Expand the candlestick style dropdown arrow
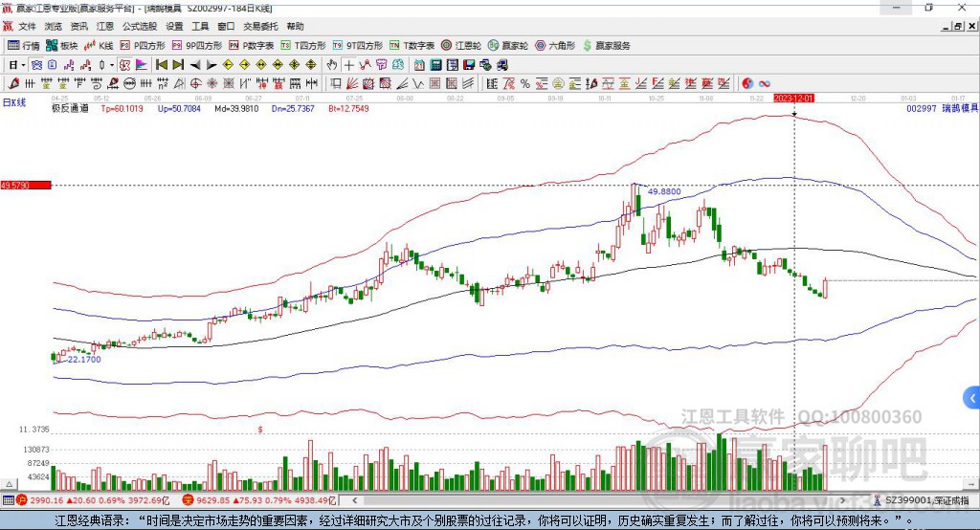This screenshot has width=980, height=530. click(112, 65)
